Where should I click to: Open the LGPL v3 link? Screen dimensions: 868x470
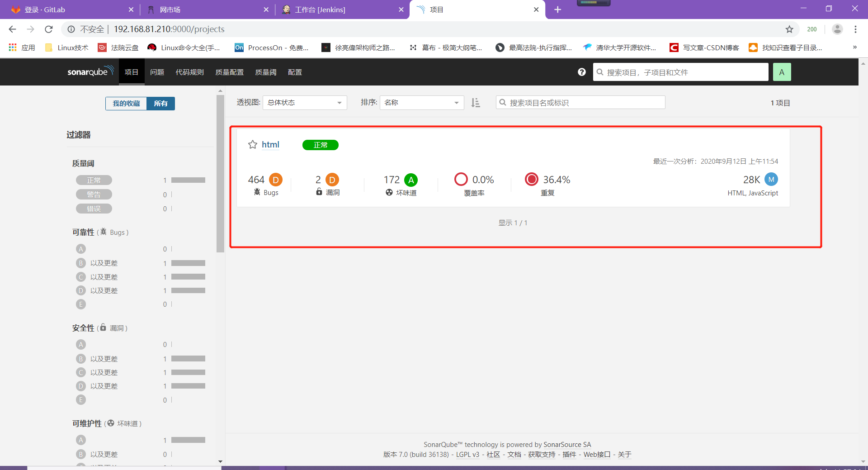click(x=467, y=454)
